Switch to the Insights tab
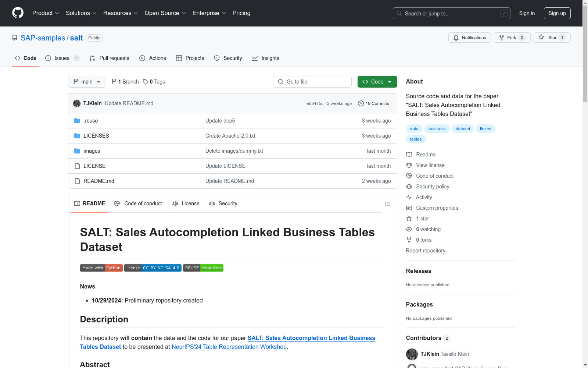The image size is (588, 368). (265, 58)
